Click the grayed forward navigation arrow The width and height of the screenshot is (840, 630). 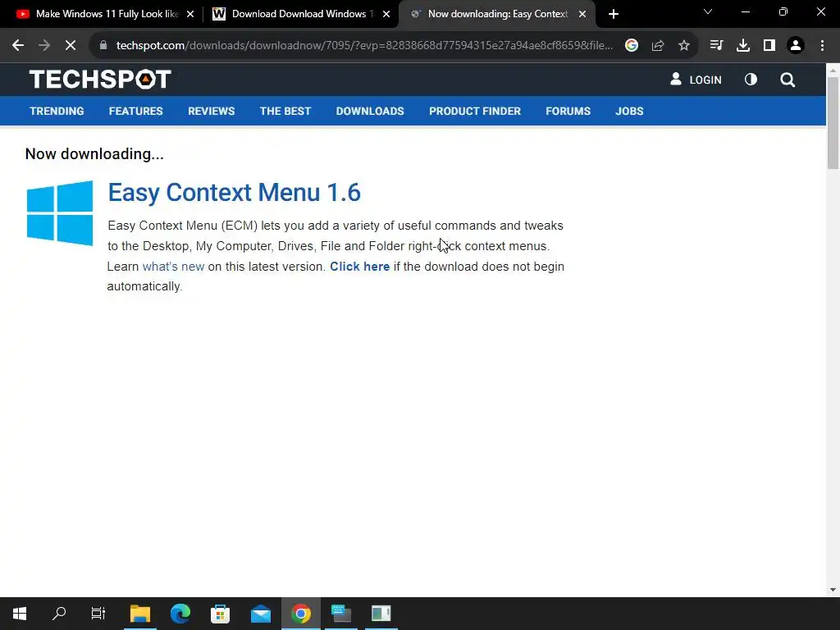(x=44, y=46)
